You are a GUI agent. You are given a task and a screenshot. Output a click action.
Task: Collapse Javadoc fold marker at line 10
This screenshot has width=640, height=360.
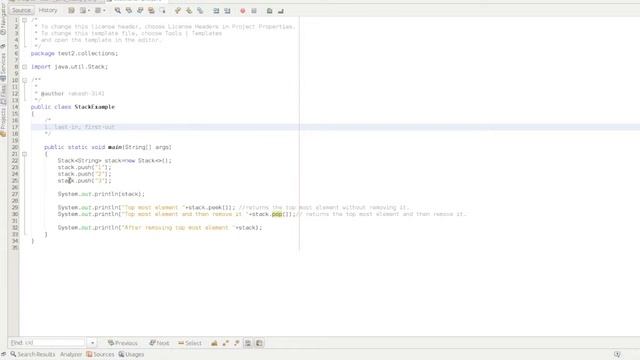[x=24, y=80]
